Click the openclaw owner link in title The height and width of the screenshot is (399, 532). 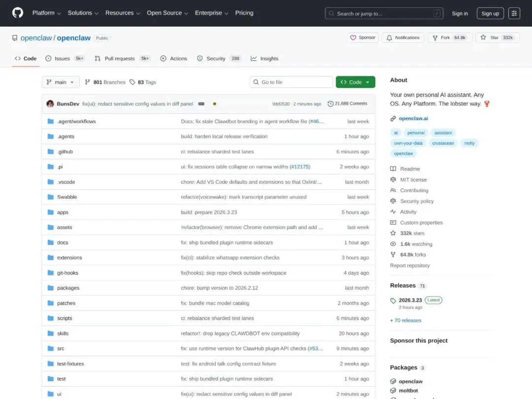tap(36, 38)
